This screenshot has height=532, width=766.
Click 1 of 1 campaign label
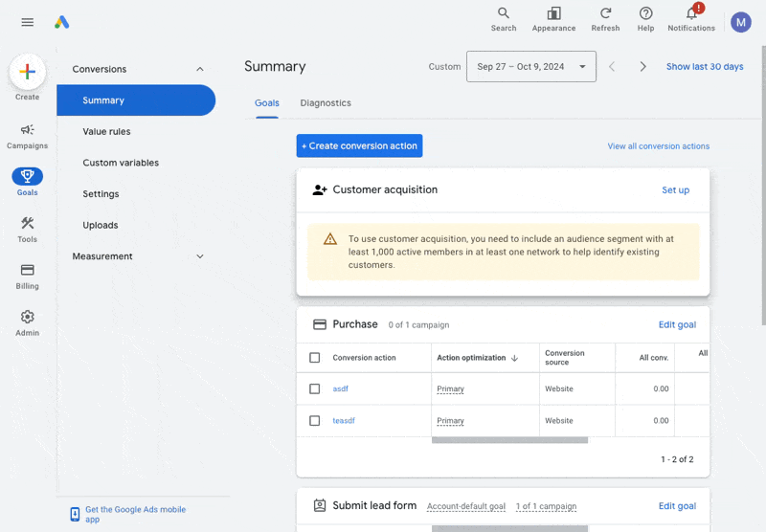(x=546, y=506)
